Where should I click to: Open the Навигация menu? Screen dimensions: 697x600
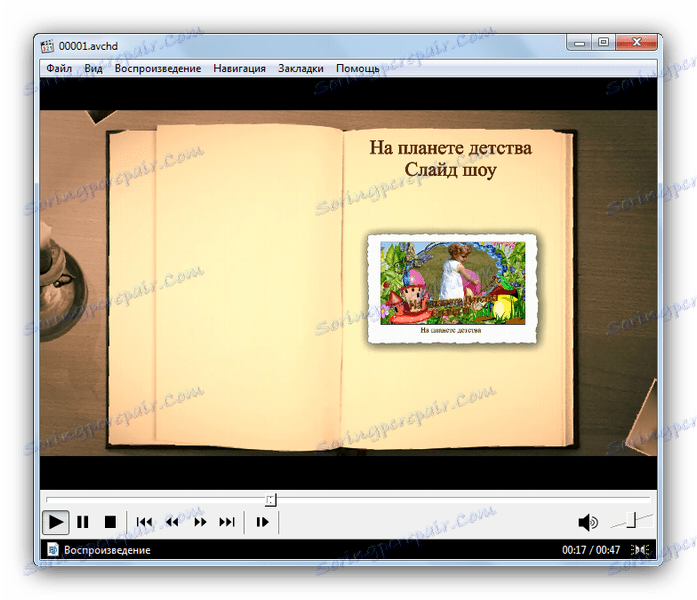(x=239, y=68)
